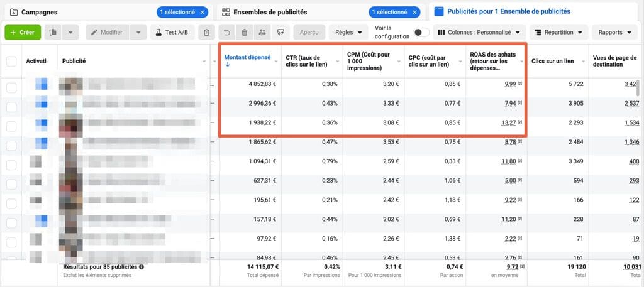
Task: Open the Ensembles de publicités grid icon tab
Action: pos(226,13)
